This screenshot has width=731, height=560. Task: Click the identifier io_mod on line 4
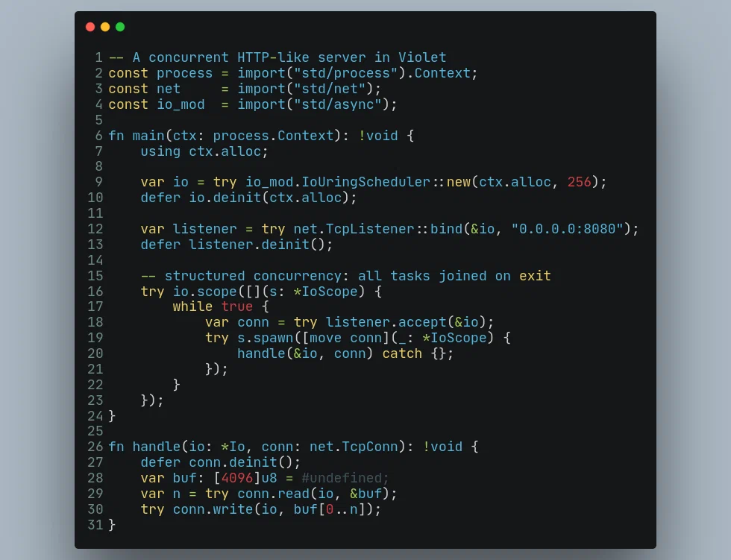(x=181, y=104)
